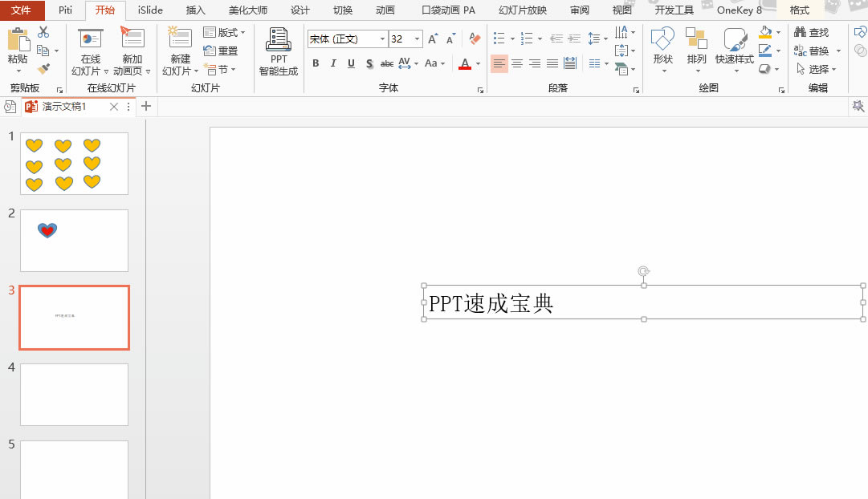Select the slide 2 heart thumbnail
This screenshot has width=868, height=499.
(x=74, y=241)
